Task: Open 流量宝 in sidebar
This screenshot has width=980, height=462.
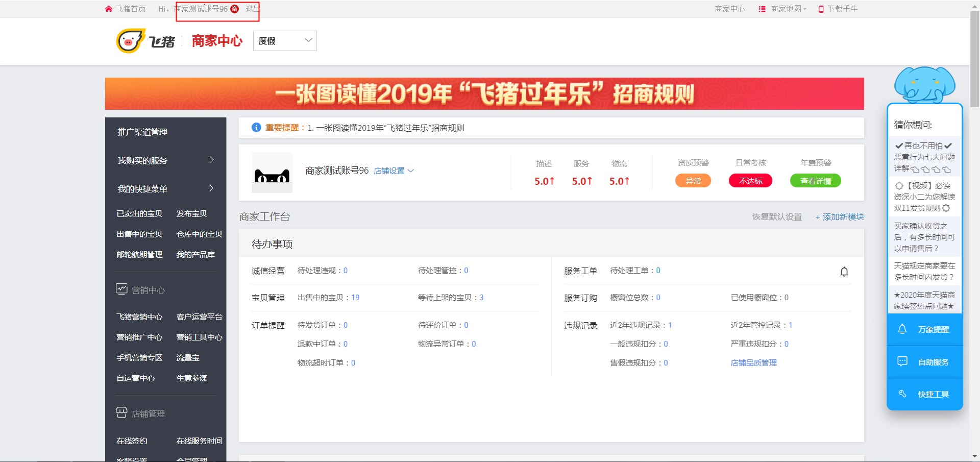Action: (188, 357)
